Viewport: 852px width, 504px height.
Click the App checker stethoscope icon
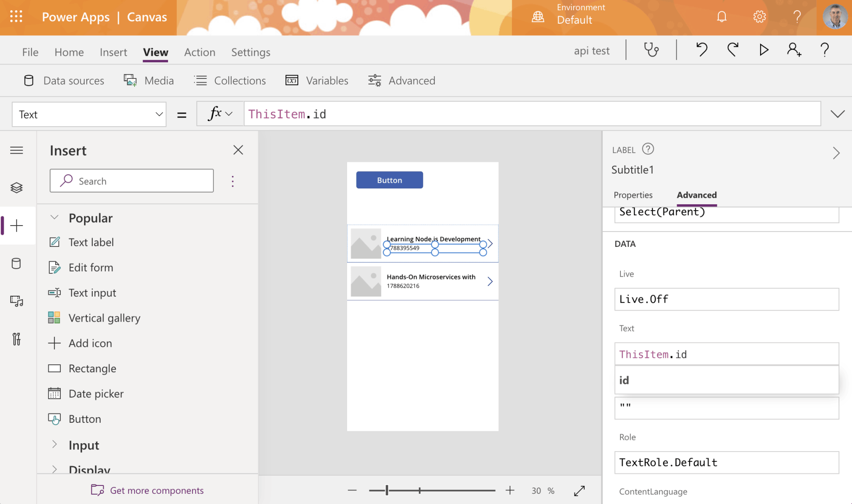click(x=651, y=50)
